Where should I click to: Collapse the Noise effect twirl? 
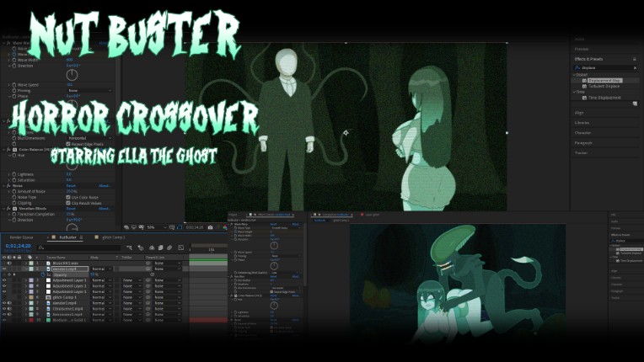pos(4,186)
